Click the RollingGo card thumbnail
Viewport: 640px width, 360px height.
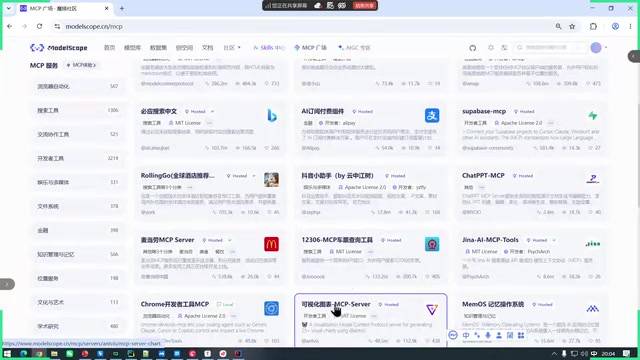point(271,180)
